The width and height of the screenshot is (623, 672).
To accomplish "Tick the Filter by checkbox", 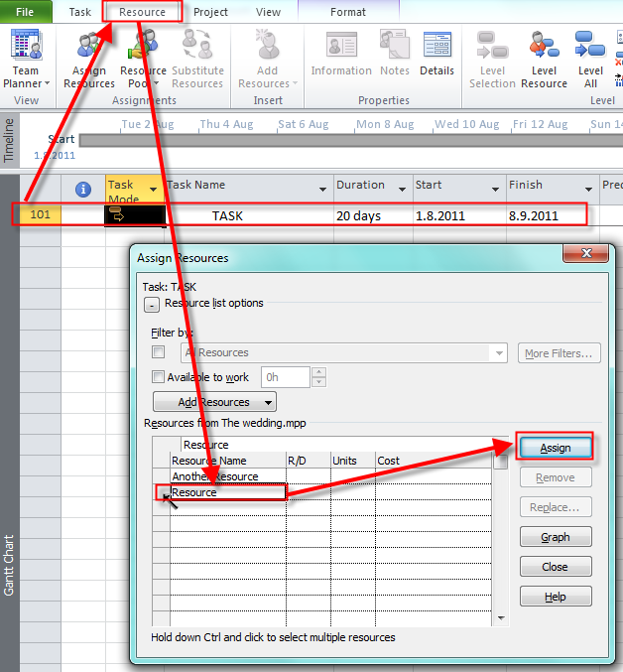I will tap(158, 352).
